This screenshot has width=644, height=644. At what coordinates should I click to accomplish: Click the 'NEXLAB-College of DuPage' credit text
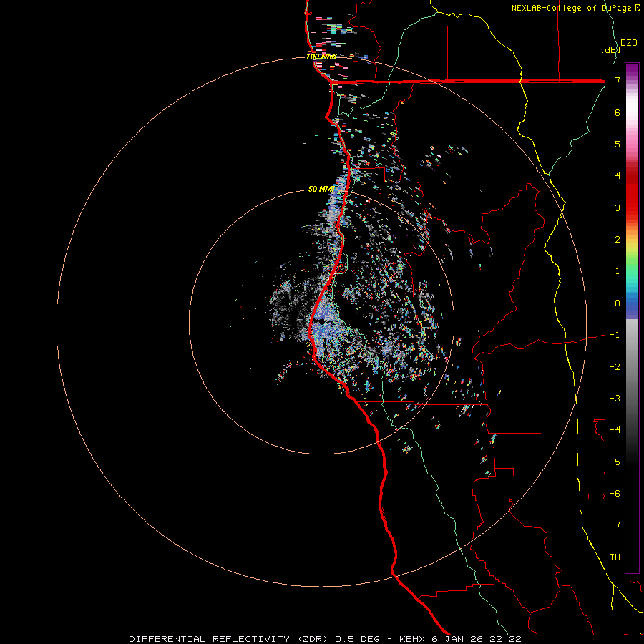(572, 8)
